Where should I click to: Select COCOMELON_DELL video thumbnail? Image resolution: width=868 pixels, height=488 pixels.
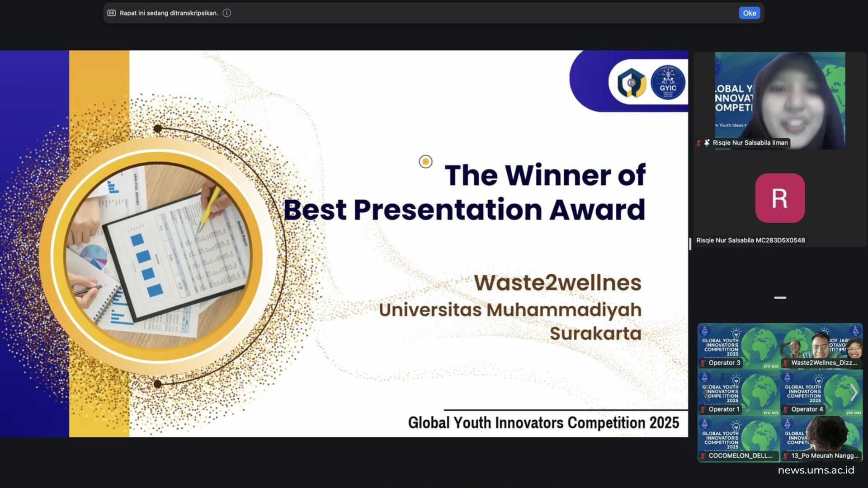(739, 439)
